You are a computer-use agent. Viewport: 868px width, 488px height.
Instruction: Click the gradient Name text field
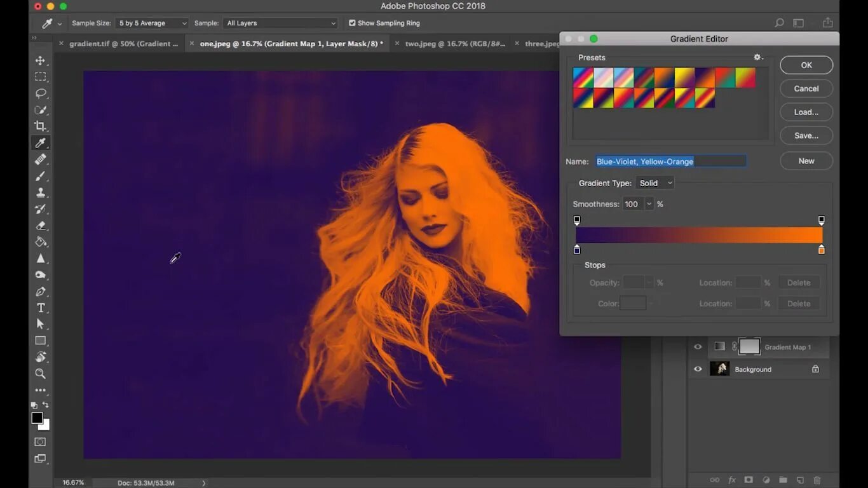[670, 161]
